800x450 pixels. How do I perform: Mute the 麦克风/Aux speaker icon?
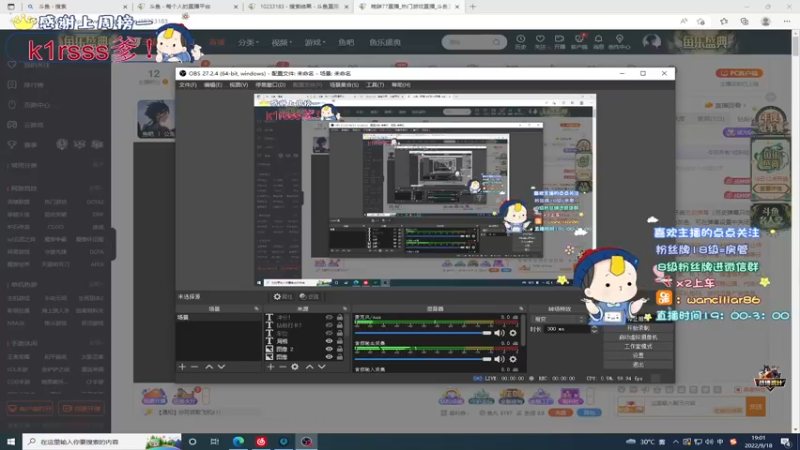(x=499, y=333)
